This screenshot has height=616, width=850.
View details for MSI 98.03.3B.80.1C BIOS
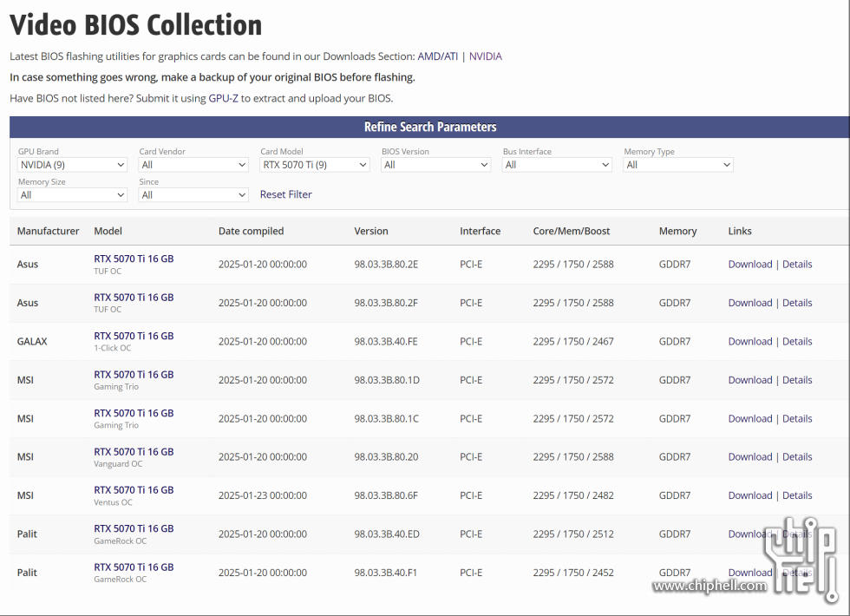pyautogui.click(x=797, y=418)
